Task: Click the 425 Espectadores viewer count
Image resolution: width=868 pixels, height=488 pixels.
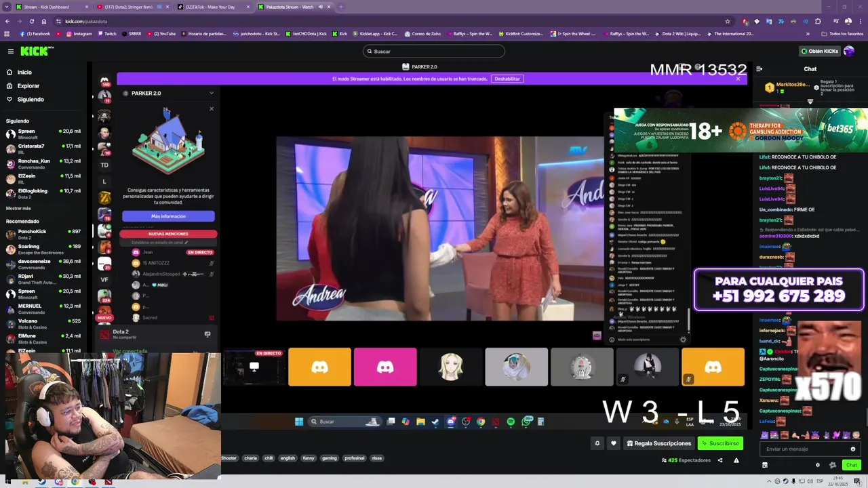Action: click(x=686, y=460)
